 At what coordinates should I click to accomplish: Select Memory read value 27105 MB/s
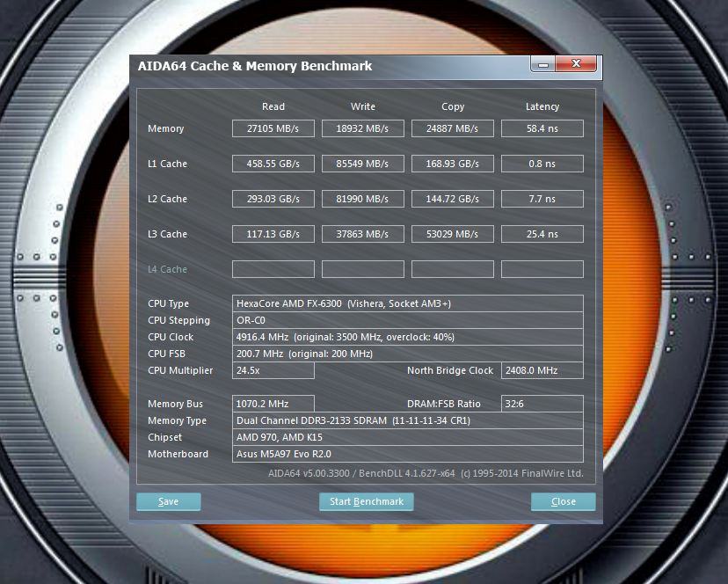click(273, 128)
